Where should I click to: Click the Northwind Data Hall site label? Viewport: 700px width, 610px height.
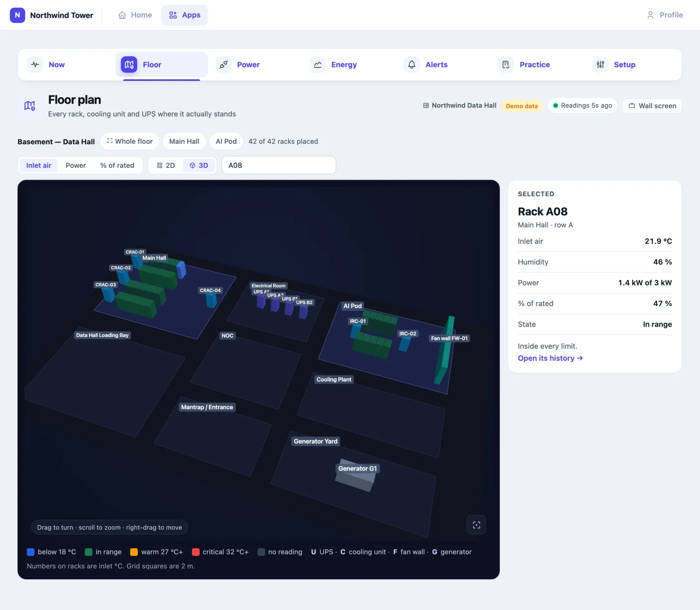460,105
